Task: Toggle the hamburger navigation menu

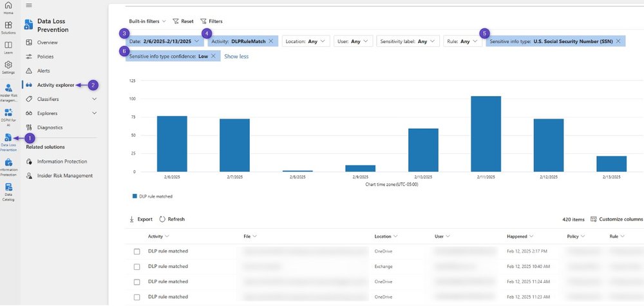Action: (x=29, y=5)
